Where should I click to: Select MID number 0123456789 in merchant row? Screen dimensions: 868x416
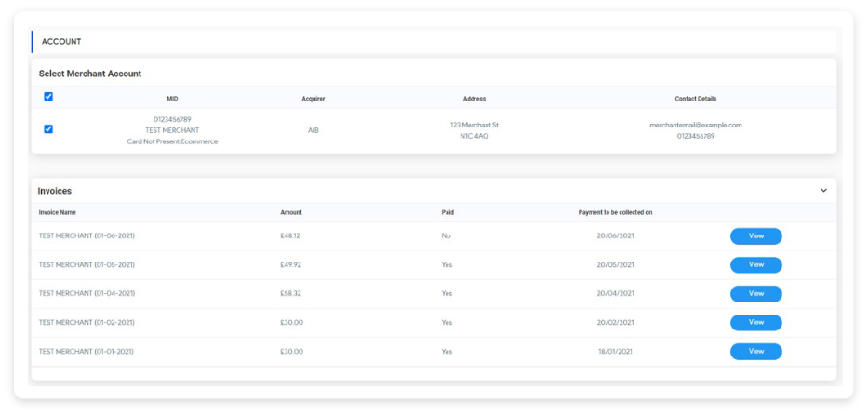(x=172, y=119)
